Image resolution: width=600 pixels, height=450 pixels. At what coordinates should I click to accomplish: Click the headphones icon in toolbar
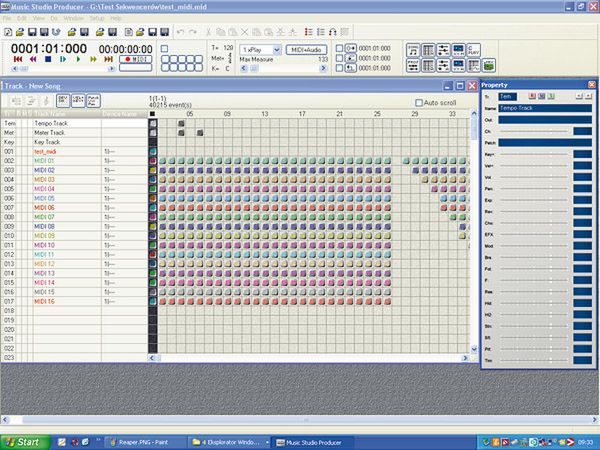click(333, 32)
